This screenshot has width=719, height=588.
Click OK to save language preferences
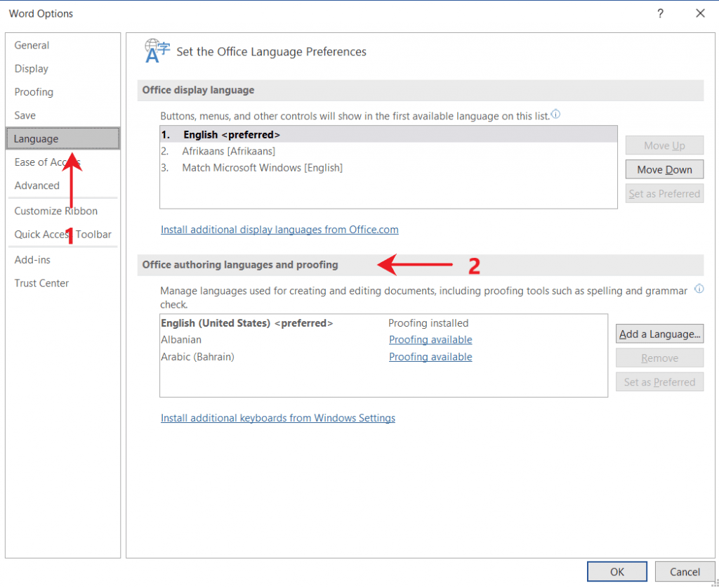point(616,571)
